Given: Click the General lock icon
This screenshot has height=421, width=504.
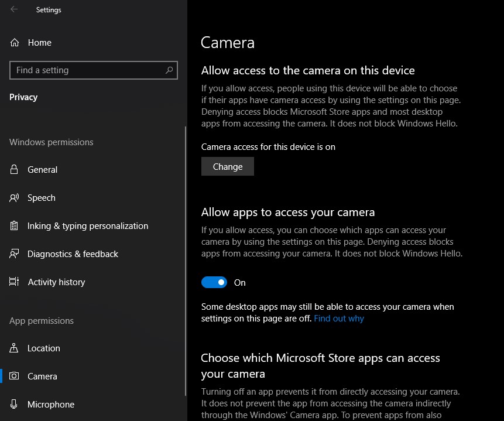Looking at the screenshot, I should coord(14,169).
